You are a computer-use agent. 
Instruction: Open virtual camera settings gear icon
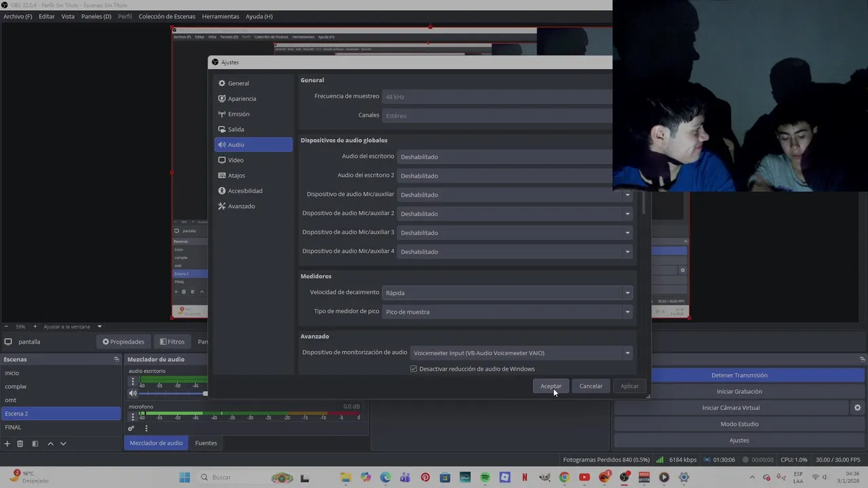tap(857, 408)
